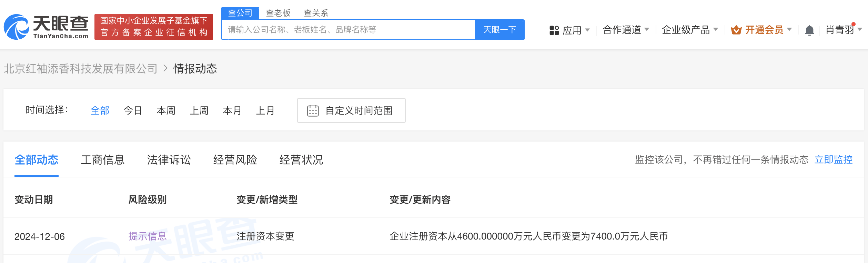The width and height of the screenshot is (868, 263).
Task: Click the 变更/新增类型 column header
Action: coord(267,200)
